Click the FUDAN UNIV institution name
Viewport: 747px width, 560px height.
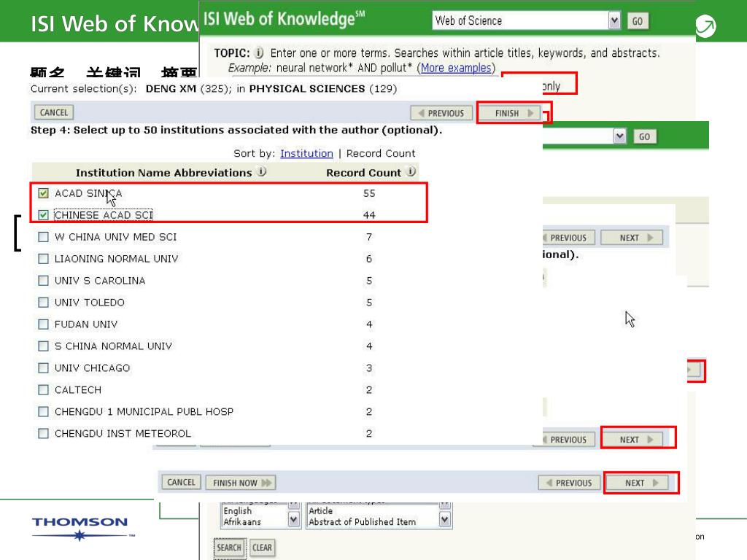pyautogui.click(x=86, y=324)
